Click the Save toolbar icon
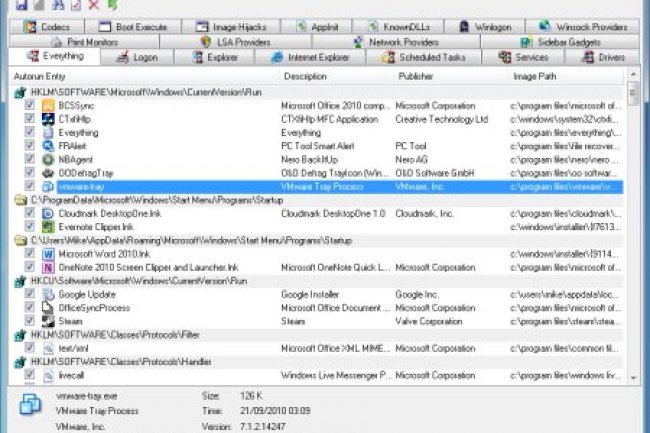The width and height of the screenshot is (650, 433). [22, 5]
